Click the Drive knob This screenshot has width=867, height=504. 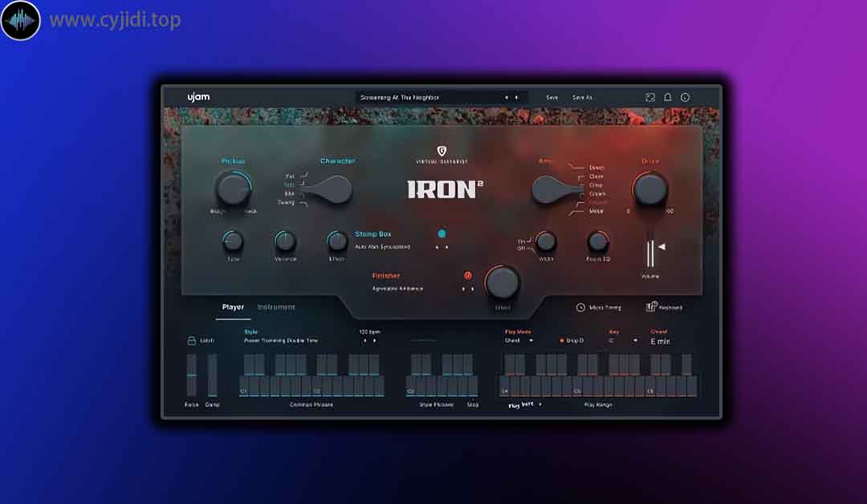point(649,189)
